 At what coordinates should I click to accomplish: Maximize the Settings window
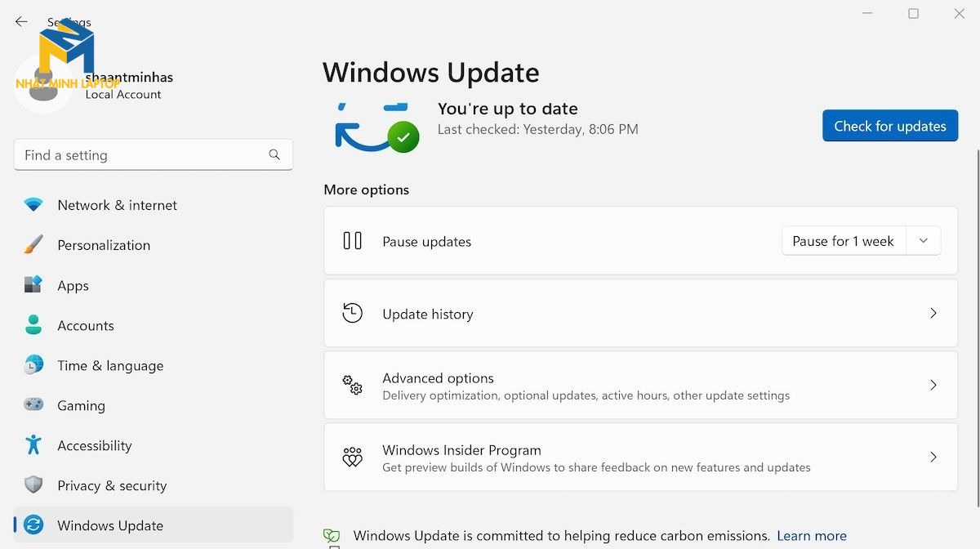pyautogui.click(x=913, y=13)
